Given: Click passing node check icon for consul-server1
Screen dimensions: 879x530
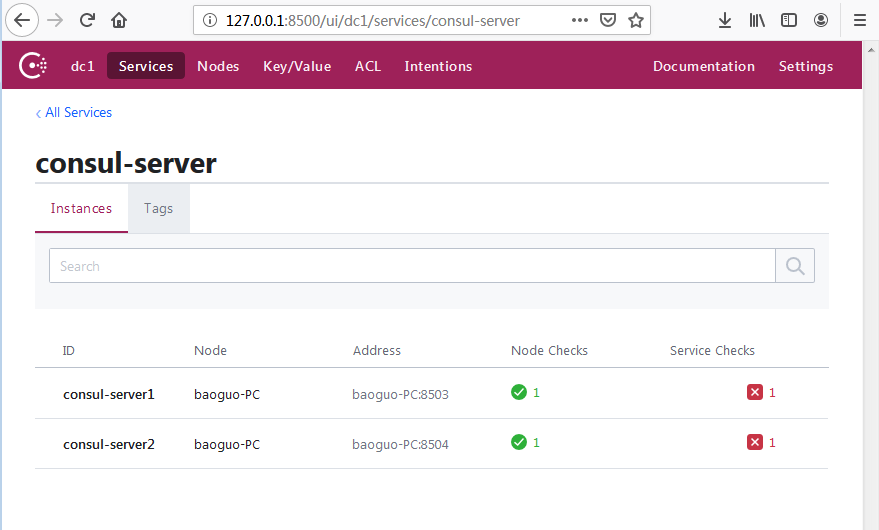Looking at the screenshot, I should [519, 392].
